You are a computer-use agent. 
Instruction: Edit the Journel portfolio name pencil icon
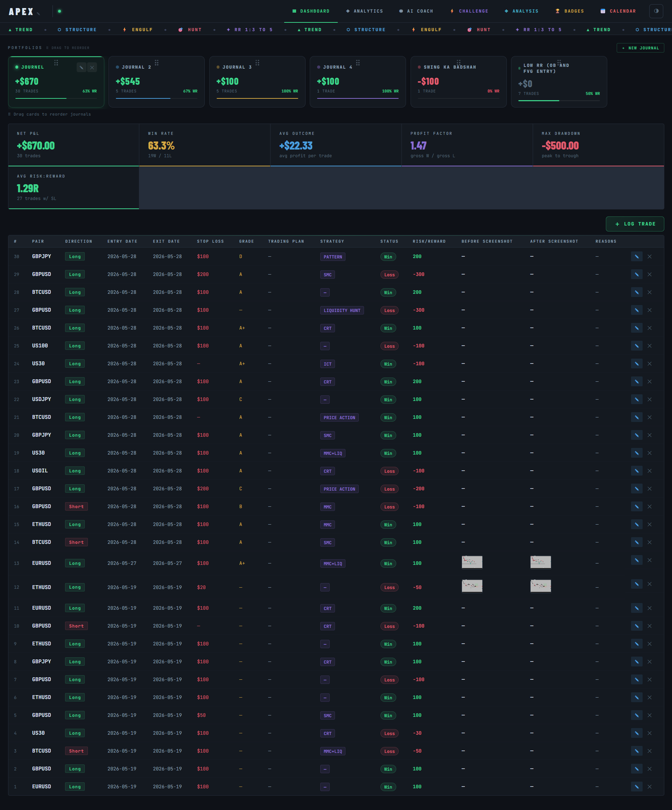tap(81, 68)
